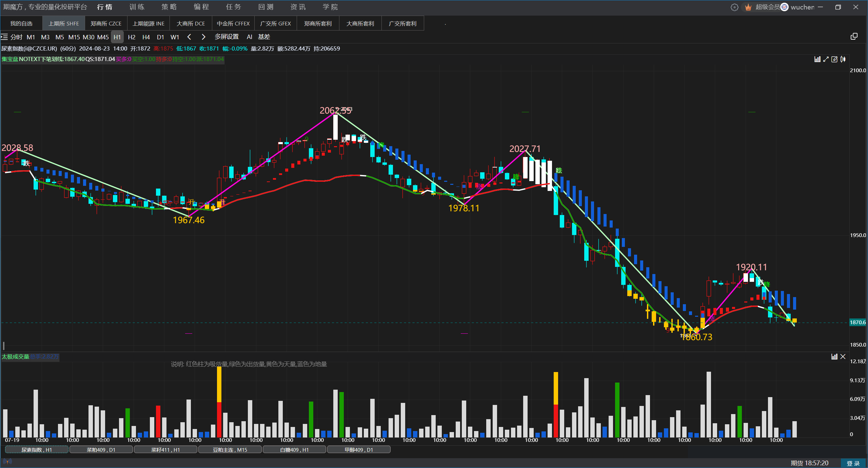Open the 任务 tasks menu

234,7
